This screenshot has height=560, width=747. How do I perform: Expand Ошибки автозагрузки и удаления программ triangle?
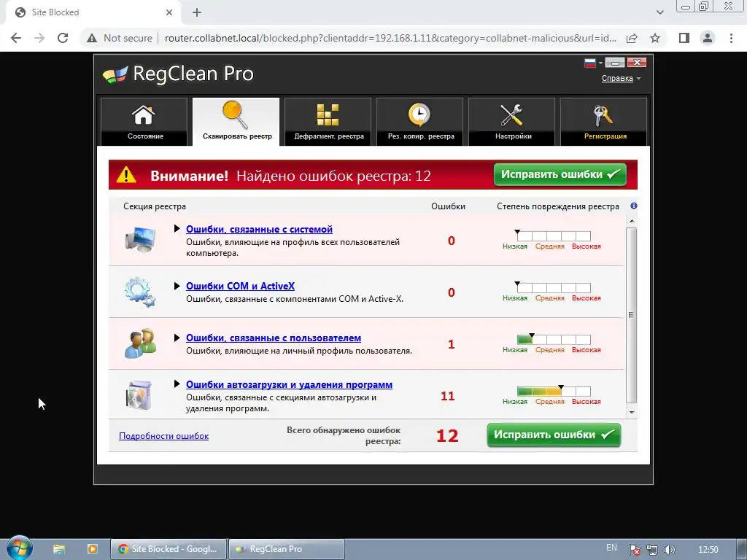[177, 384]
